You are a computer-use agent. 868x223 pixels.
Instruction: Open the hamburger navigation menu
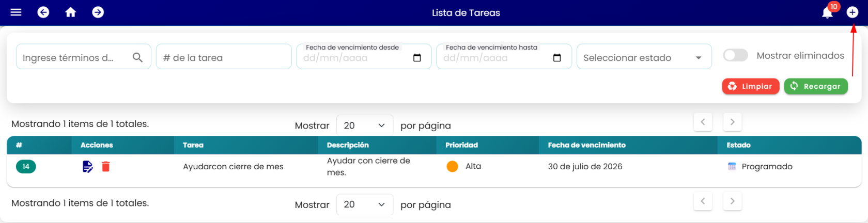pyautogui.click(x=16, y=12)
